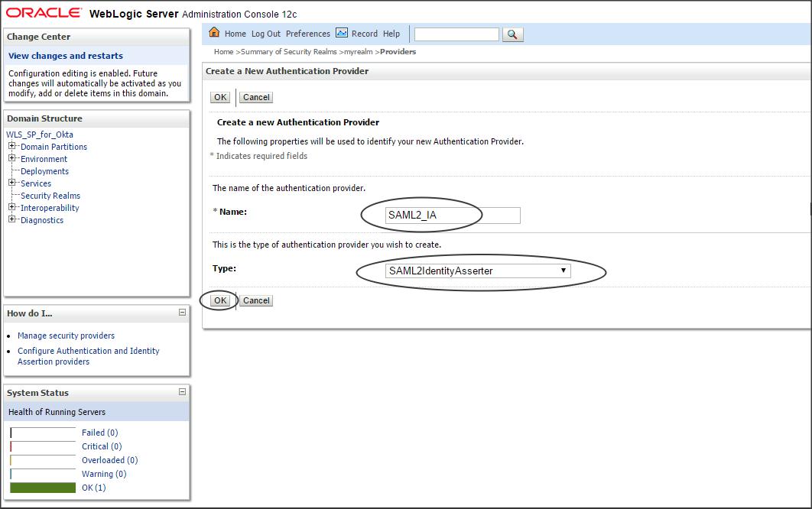Open Manage security providers help link
The width and height of the screenshot is (812, 509).
coord(66,336)
